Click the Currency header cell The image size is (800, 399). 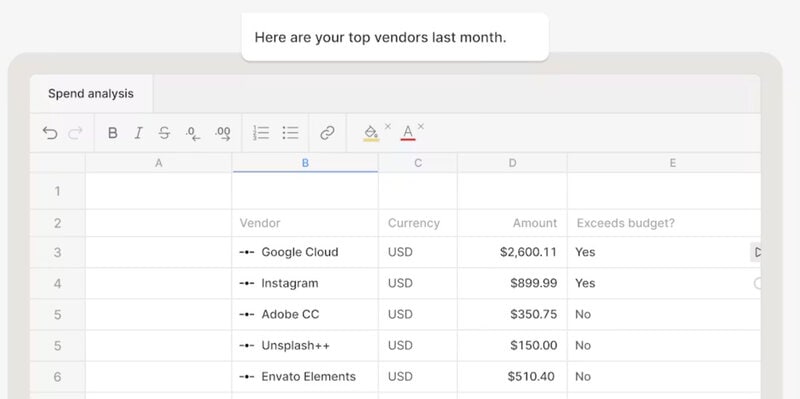[418, 223]
